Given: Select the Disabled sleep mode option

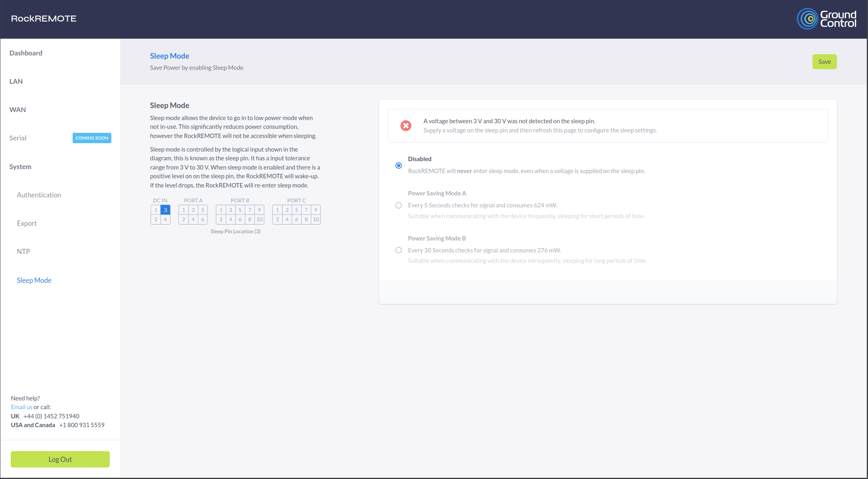Looking at the screenshot, I should [399, 165].
